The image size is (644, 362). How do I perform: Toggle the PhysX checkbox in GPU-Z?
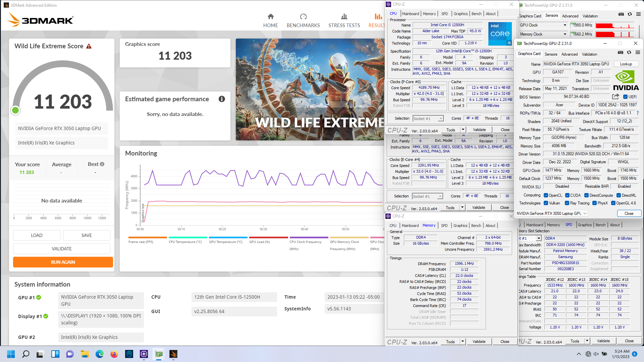coord(594,203)
